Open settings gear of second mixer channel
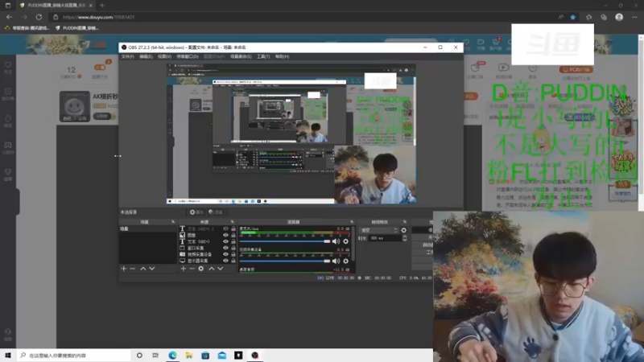Screen dimensions: 644x362 click(346, 261)
